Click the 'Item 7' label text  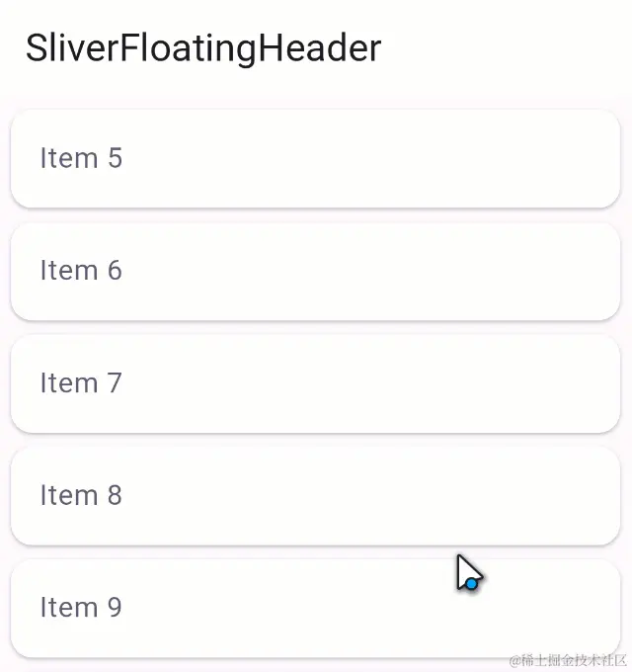coord(81,382)
